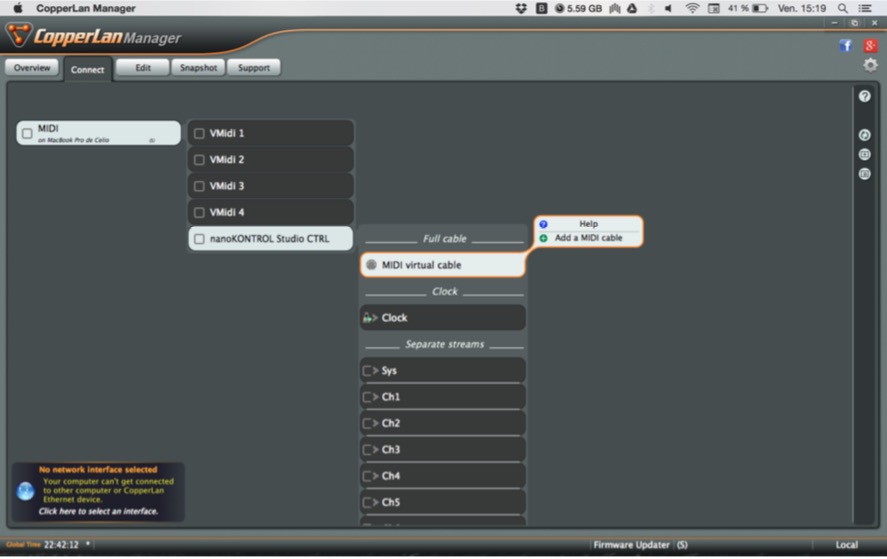
Task: Toggle the nanoKONTROL Studio CTRL checkbox
Action: 200,239
